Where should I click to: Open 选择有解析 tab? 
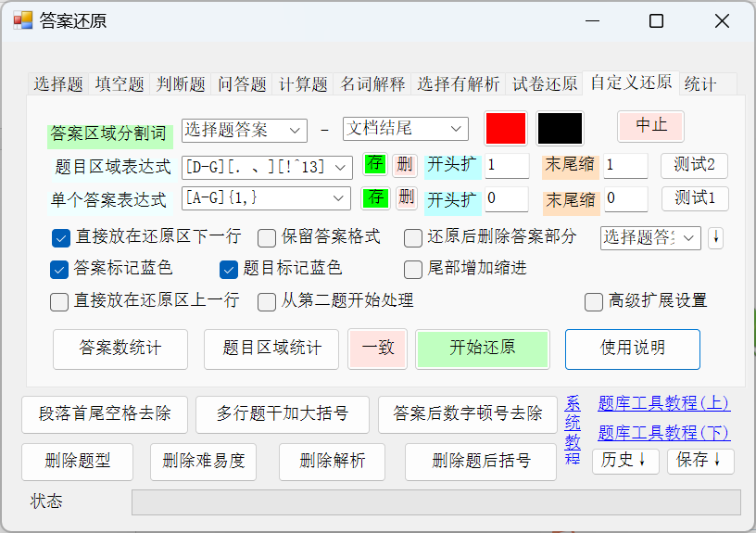[x=458, y=84]
